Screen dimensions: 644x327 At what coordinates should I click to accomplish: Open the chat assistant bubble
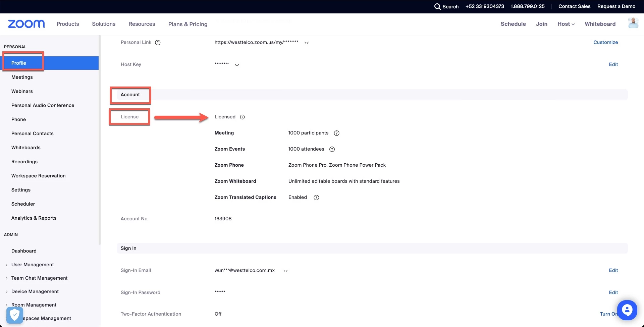click(627, 310)
